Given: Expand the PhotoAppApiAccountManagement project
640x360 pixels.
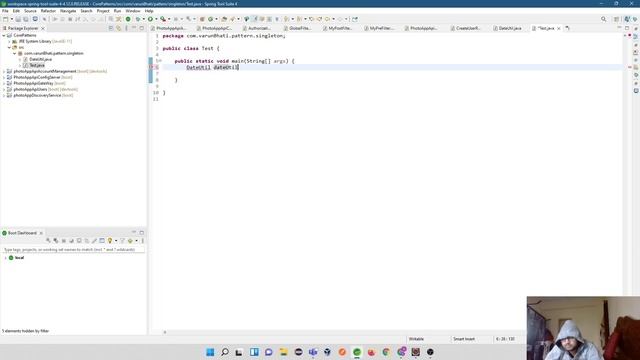Looking at the screenshot, I should (x=4, y=71).
